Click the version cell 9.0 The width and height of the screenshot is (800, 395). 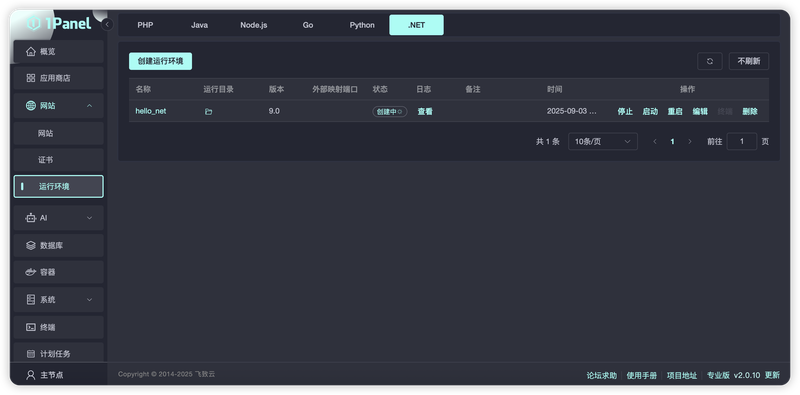coord(274,111)
